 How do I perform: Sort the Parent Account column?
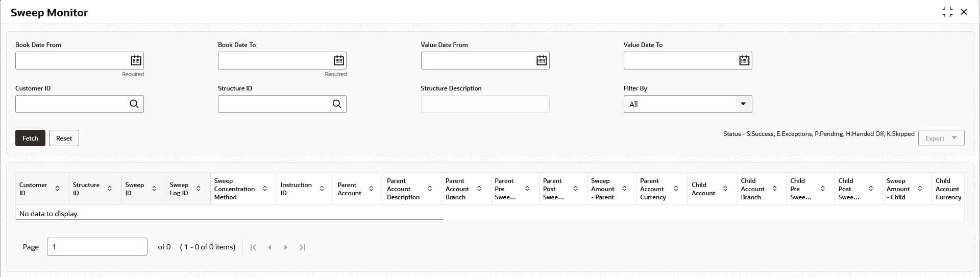coord(371,189)
